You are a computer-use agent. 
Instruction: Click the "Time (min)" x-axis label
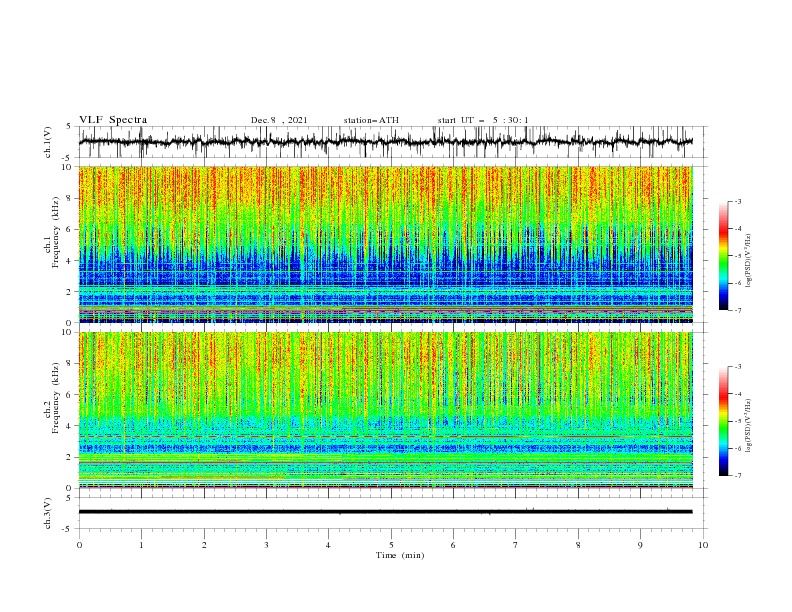point(400,555)
